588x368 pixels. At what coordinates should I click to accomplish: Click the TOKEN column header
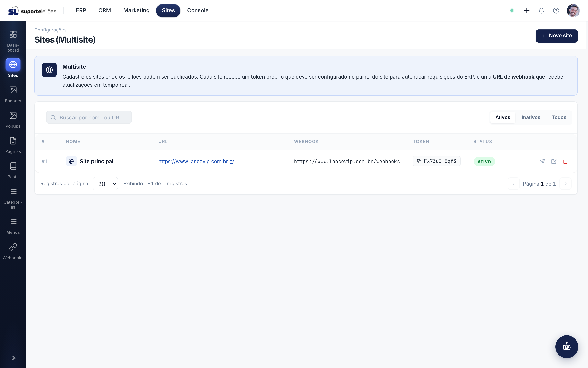pyautogui.click(x=421, y=142)
